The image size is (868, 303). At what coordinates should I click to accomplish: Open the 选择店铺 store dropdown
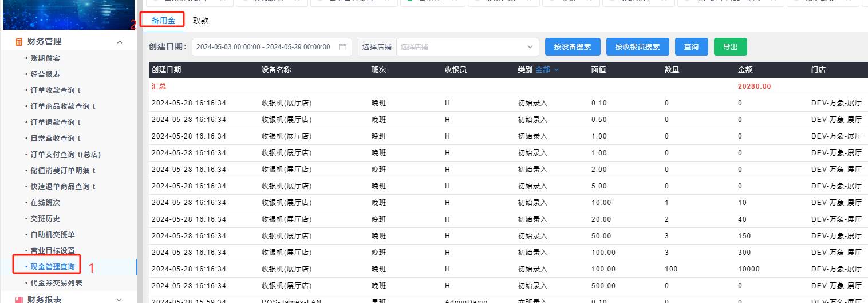point(467,47)
